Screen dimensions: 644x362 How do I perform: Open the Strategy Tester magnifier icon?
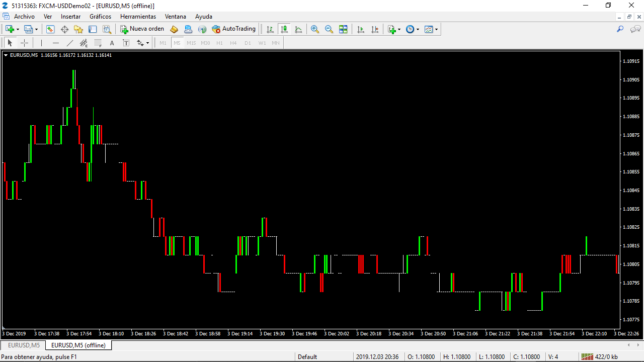tap(107, 29)
